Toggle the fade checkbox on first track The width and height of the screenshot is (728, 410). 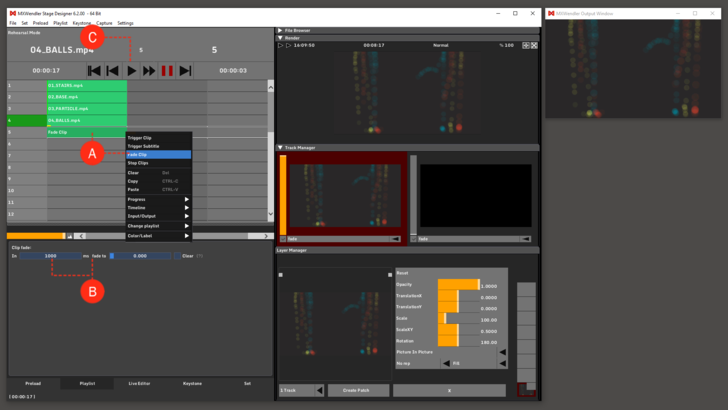point(283,239)
